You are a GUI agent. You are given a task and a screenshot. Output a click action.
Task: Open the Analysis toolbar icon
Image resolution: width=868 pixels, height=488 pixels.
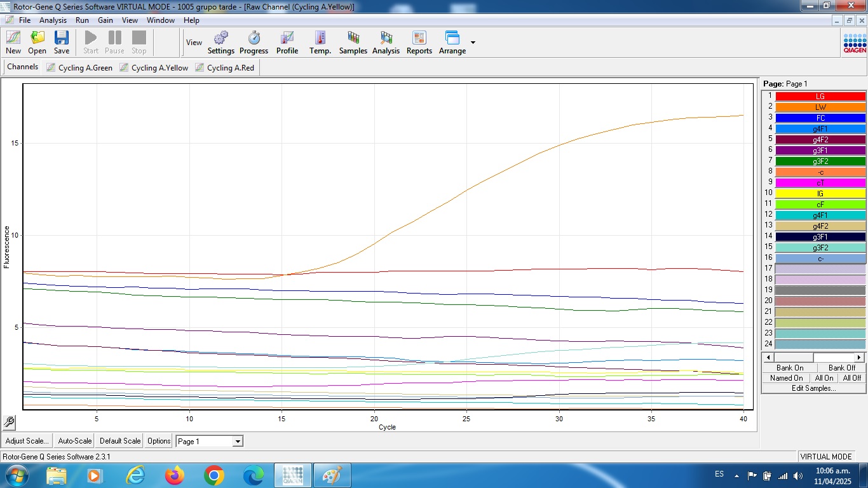tap(386, 43)
